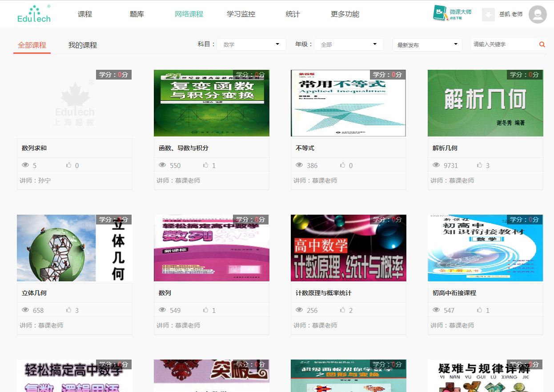The image size is (554, 392).
Task: Click the thumbs-up icon on 解析几何 card
Action: coord(480,165)
